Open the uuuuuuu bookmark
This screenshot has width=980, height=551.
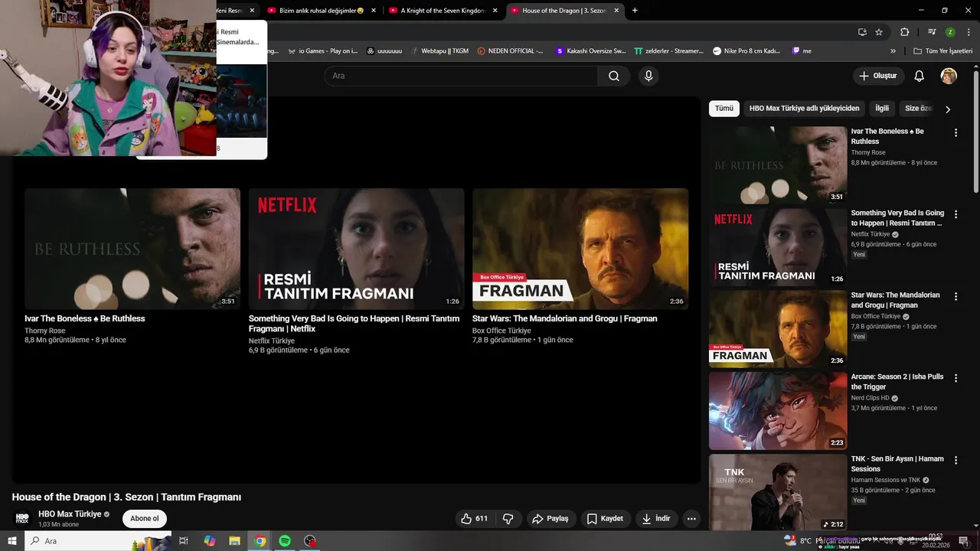[x=384, y=51]
